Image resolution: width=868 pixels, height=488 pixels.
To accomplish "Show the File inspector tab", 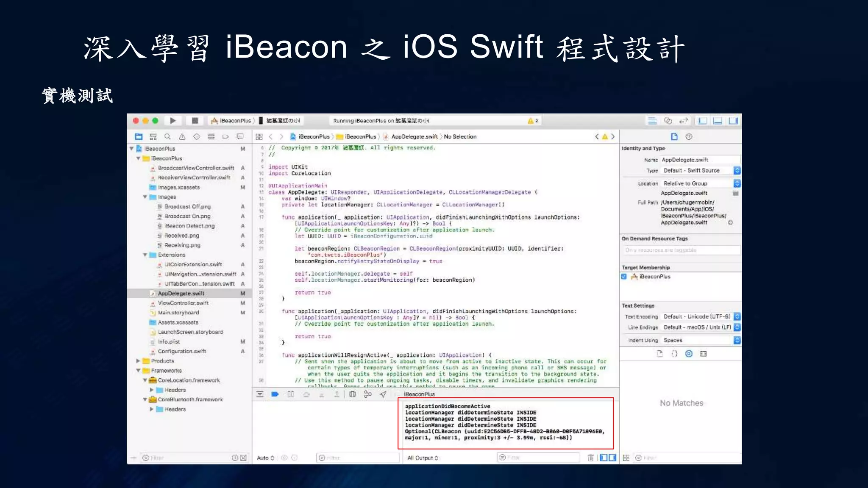I will click(x=674, y=136).
